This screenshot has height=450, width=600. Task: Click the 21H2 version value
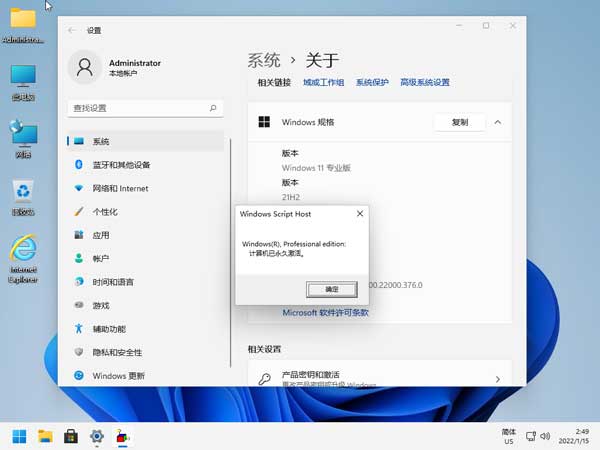(x=291, y=197)
